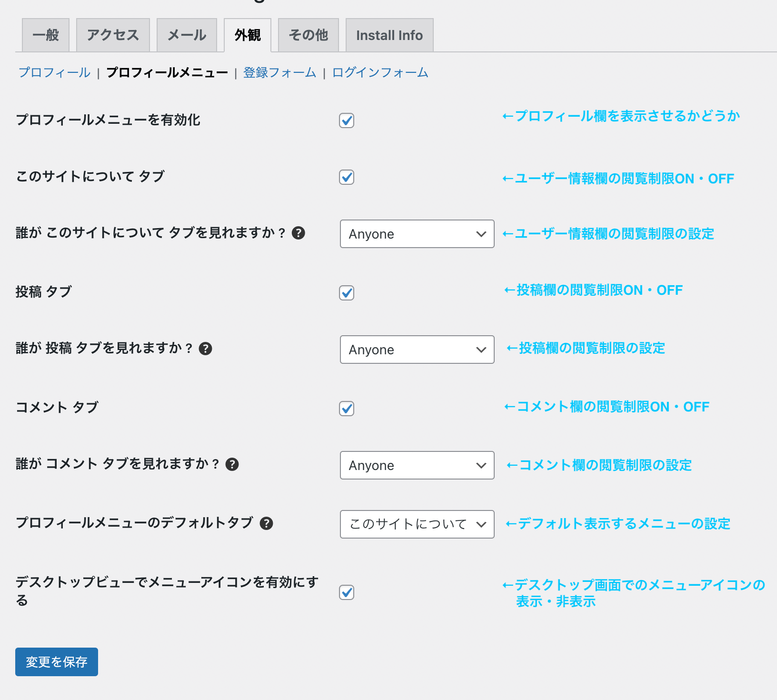Switch to the 一般 tab
This screenshot has width=777, height=700.
click(x=46, y=35)
